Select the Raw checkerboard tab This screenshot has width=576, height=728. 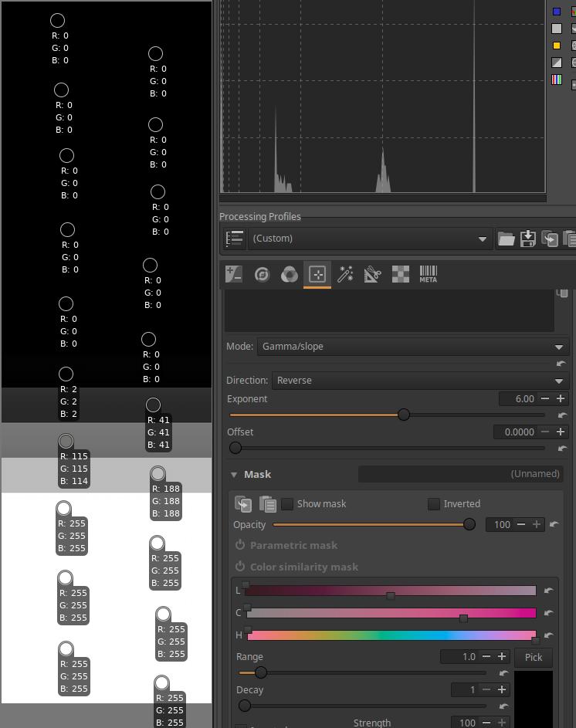[x=400, y=274]
